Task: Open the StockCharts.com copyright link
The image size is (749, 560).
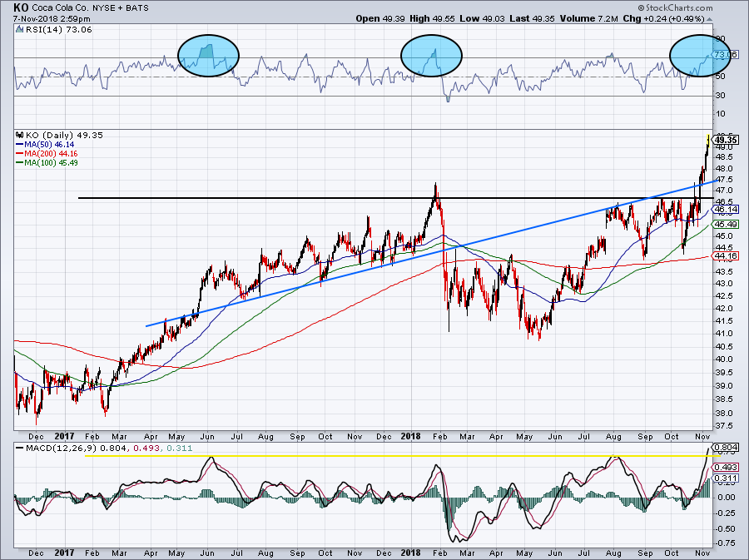Action: pyautogui.click(x=675, y=7)
